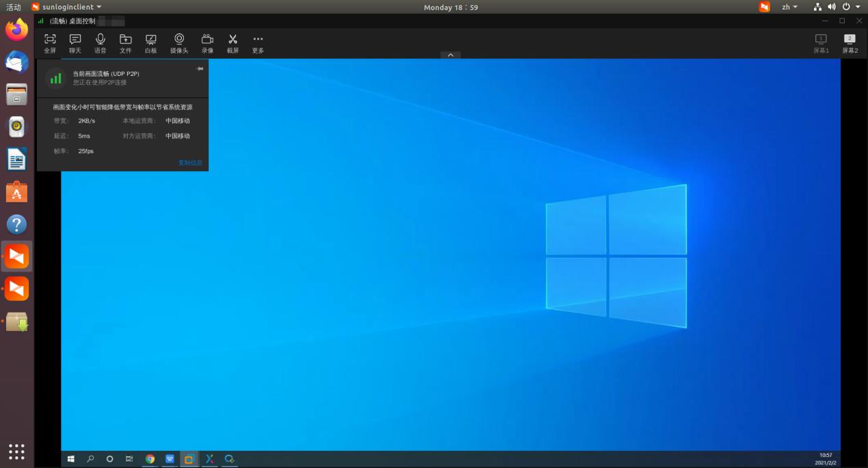
Task: Click the blue X app icon on remote taskbar
Action: click(209, 458)
